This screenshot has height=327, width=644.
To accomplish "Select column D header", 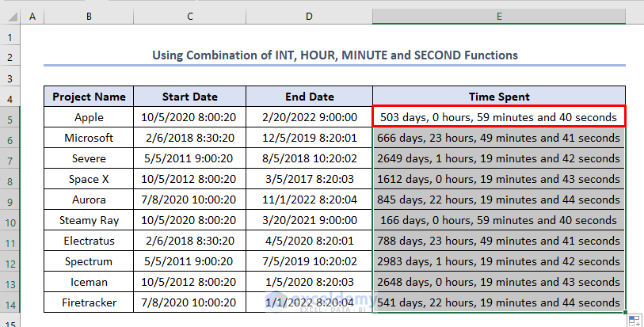I will click(x=309, y=17).
